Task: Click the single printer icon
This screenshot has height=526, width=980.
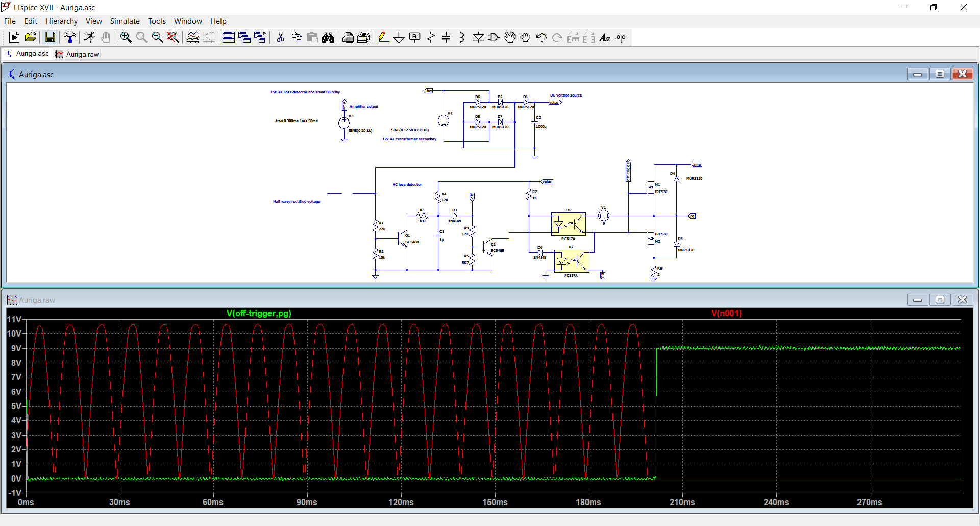Action: [x=348, y=37]
